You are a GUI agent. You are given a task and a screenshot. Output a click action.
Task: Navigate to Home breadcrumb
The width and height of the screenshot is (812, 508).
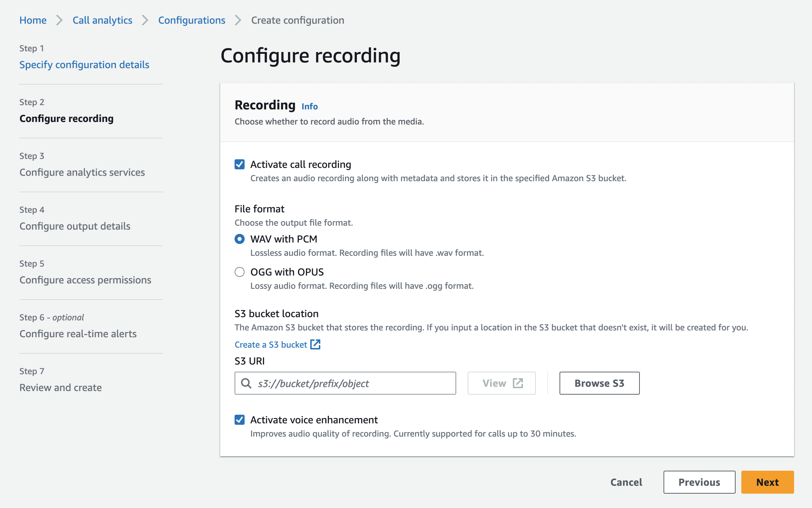coord(33,20)
